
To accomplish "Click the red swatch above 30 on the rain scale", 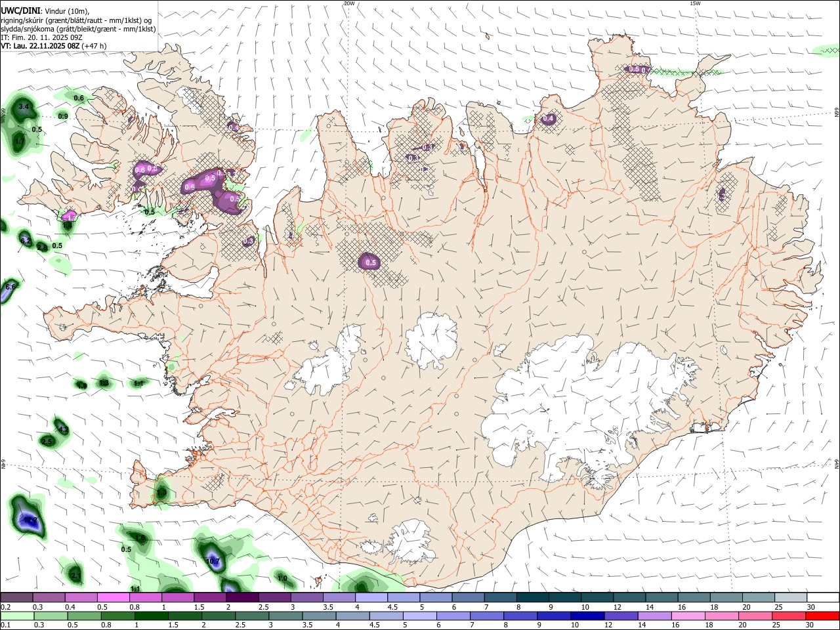I will pos(823,616).
